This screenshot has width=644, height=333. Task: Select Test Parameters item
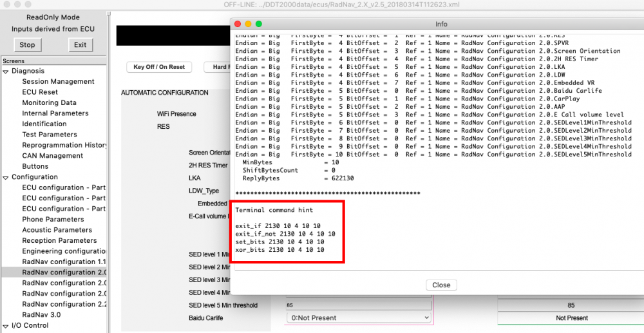click(50, 134)
